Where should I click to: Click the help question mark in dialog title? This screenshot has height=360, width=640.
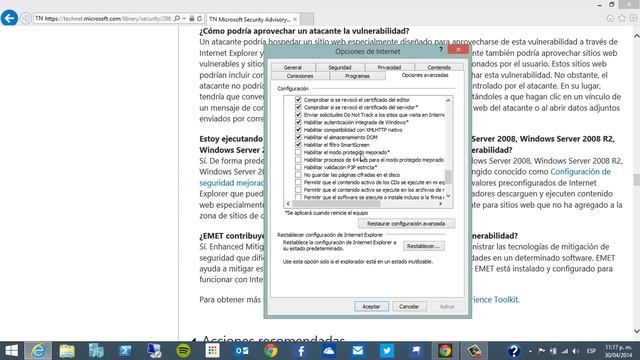click(441, 50)
